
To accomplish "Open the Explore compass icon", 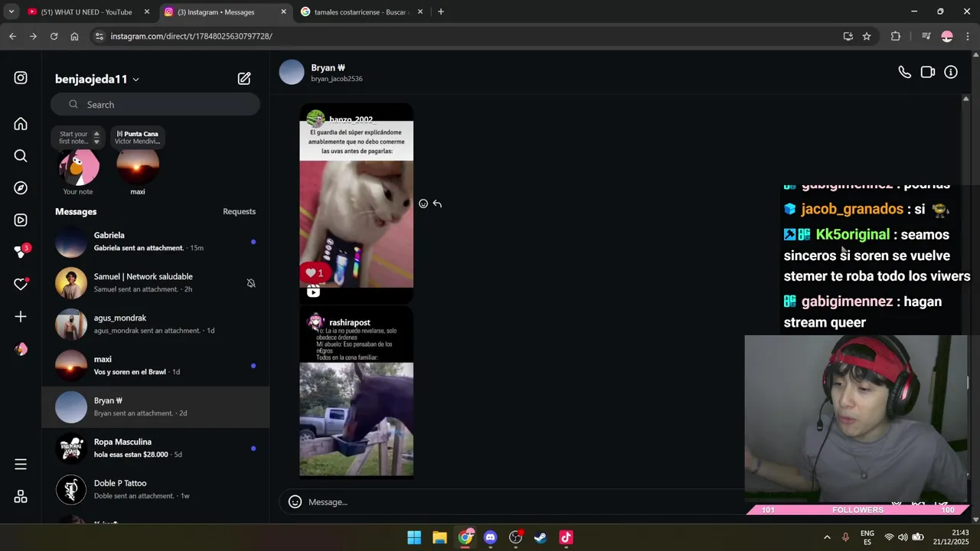I will coord(21,188).
